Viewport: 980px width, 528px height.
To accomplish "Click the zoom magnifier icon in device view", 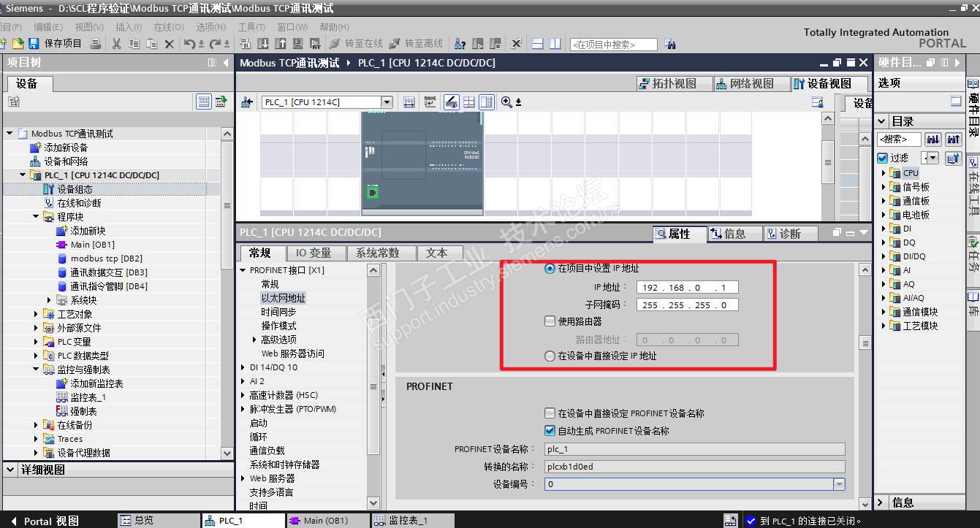I will point(507,102).
